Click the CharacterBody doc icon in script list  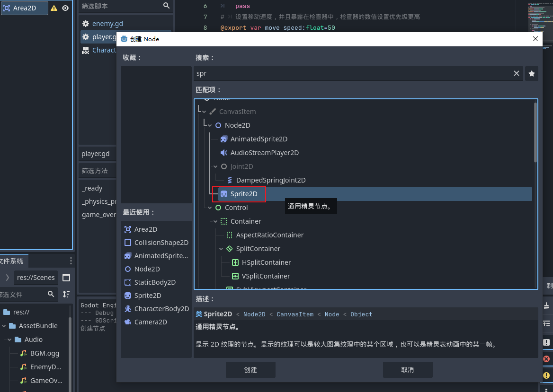[86, 50]
